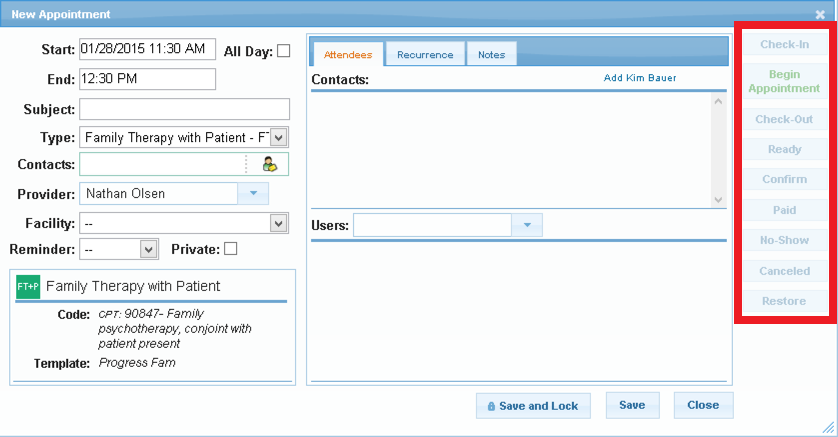The image size is (838, 437).
Task: Click the CPT 90847 code description
Action: (175, 329)
